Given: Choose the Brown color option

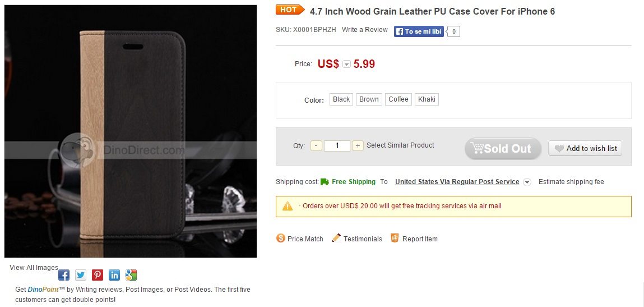Looking at the screenshot, I should 369,99.
